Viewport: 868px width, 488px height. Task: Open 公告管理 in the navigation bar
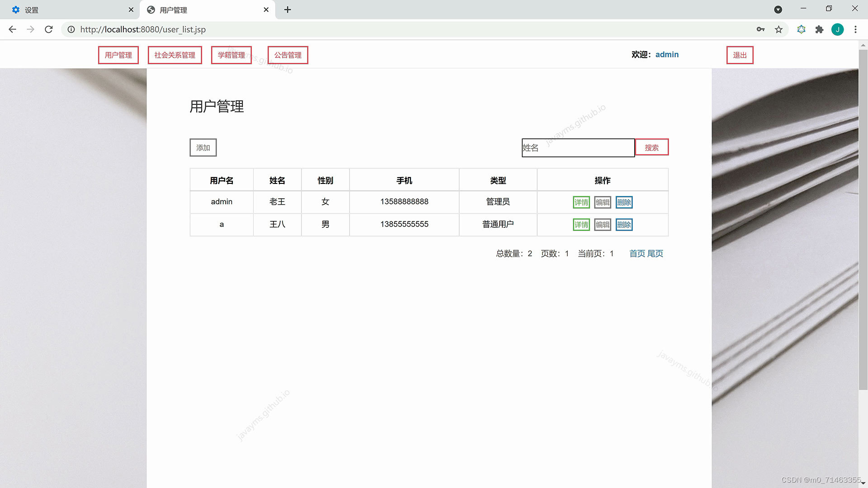coord(288,55)
